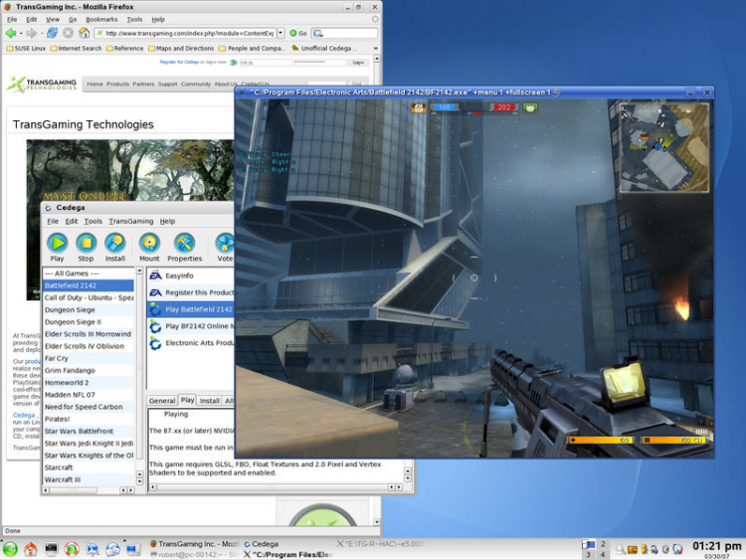Open the Products link on TransGaming site
Viewport: 746px width, 560px height.
click(117, 84)
